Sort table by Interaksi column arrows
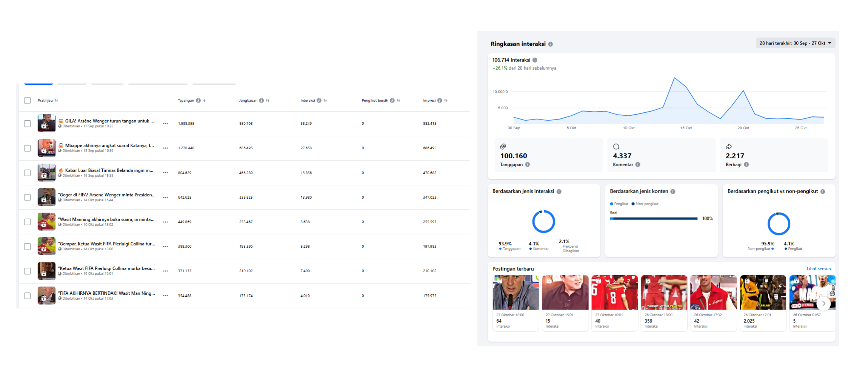This screenshot has height=377, width=868. tap(325, 101)
